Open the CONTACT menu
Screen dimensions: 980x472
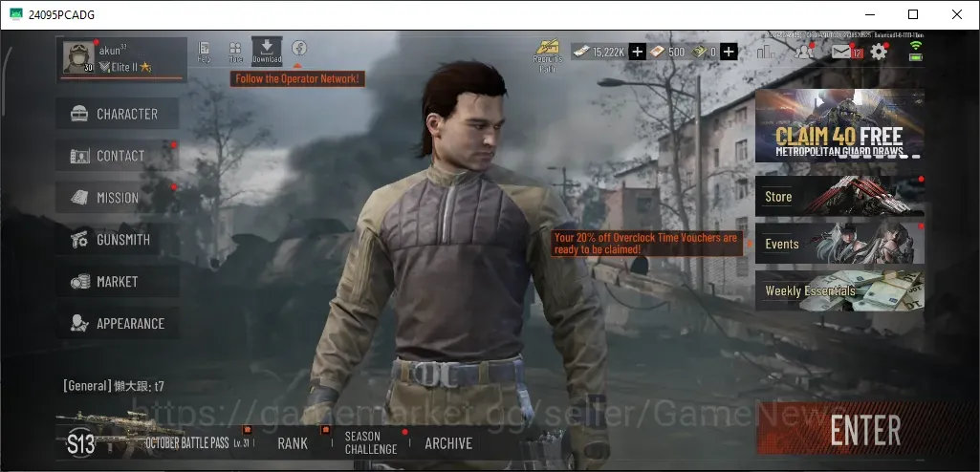pyautogui.click(x=118, y=156)
